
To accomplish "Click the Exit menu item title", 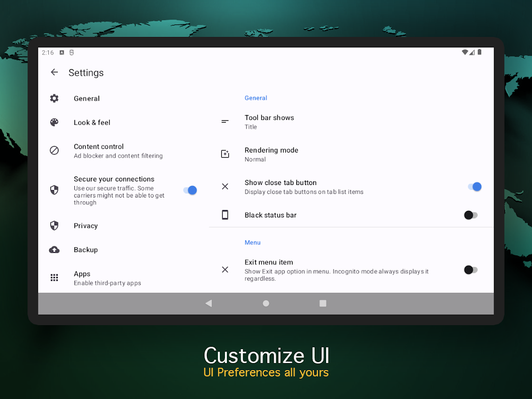I will (x=269, y=262).
